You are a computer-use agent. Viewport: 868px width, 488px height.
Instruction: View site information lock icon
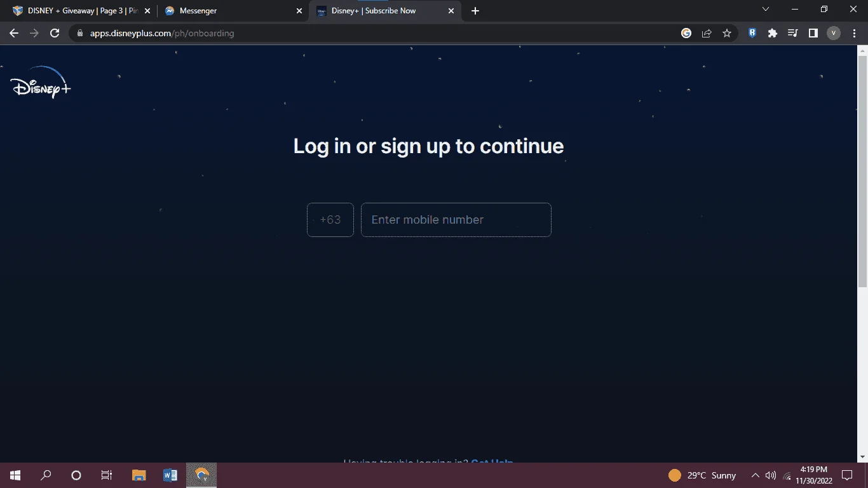point(79,33)
